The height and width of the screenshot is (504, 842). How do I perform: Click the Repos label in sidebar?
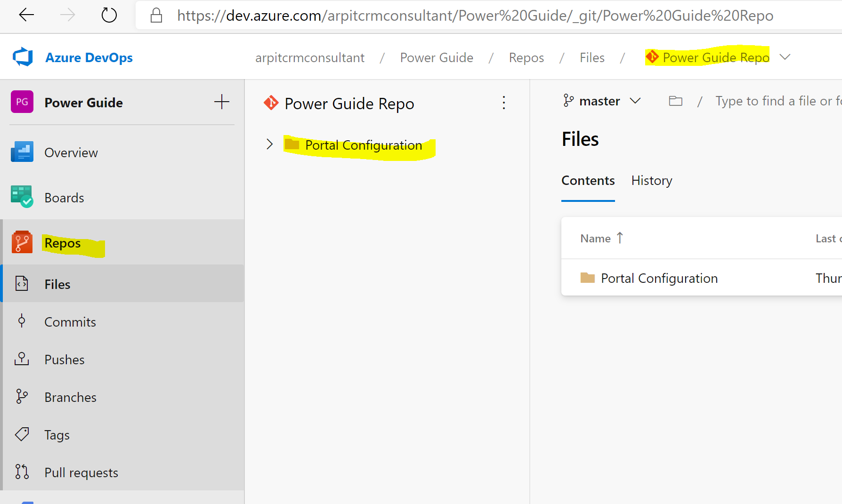click(x=63, y=243)
